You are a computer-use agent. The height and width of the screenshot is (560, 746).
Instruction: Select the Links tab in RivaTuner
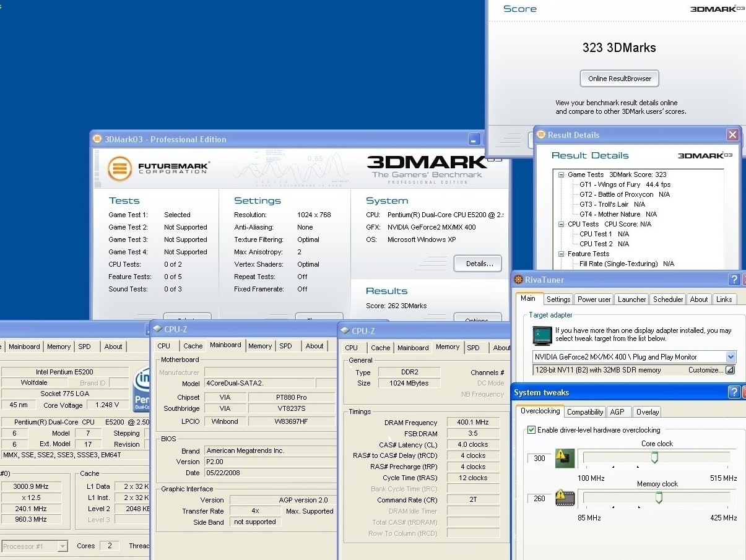pyautogui.click(x=724, y=299)
